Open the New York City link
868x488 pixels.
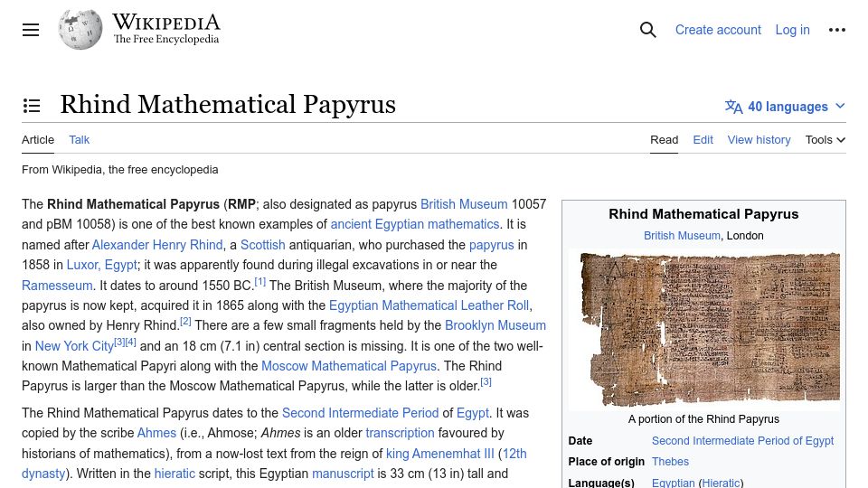click(74, 346)
